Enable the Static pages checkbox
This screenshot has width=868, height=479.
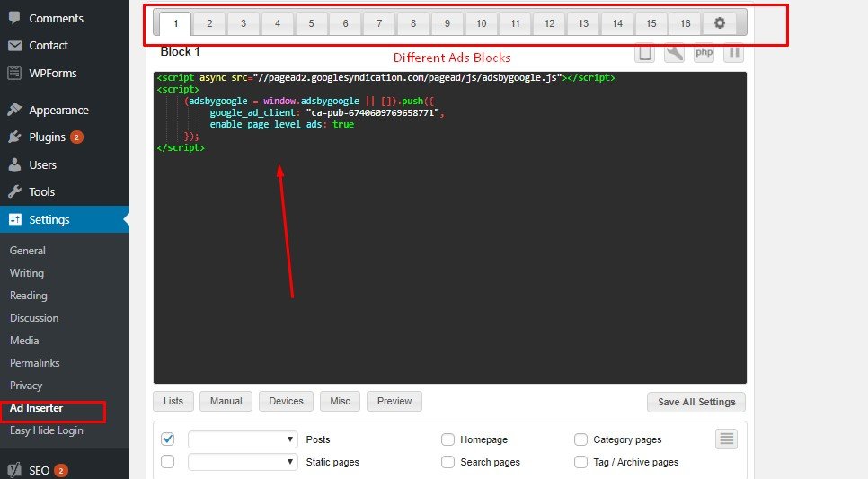pyautogui.click(x=168, y=461)
